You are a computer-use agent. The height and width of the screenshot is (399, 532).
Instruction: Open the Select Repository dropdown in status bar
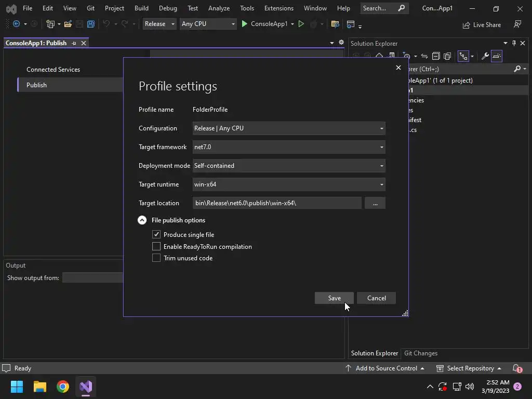click(x=469, y=368)
